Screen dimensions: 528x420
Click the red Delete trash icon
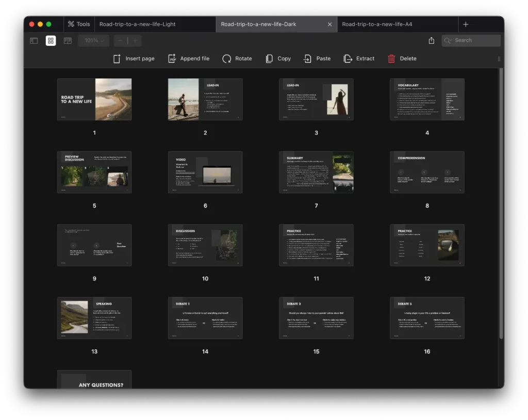click(392, 59)
